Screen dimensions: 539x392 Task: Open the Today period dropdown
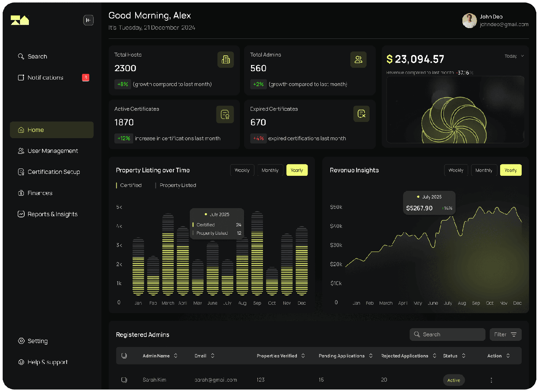pyautogui.click(x=514, y=56)
